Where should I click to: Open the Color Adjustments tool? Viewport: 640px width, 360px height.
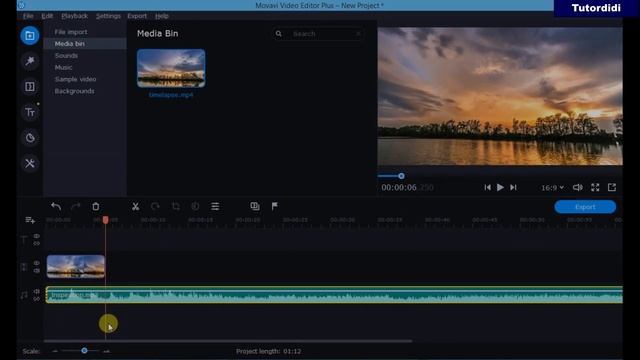coord(195,207)
